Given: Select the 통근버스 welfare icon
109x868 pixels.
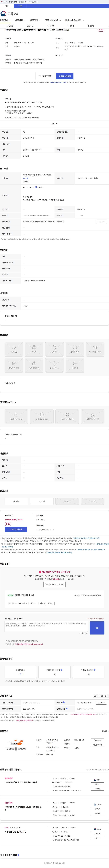Looking at the screenshot, I should (14, 349).
